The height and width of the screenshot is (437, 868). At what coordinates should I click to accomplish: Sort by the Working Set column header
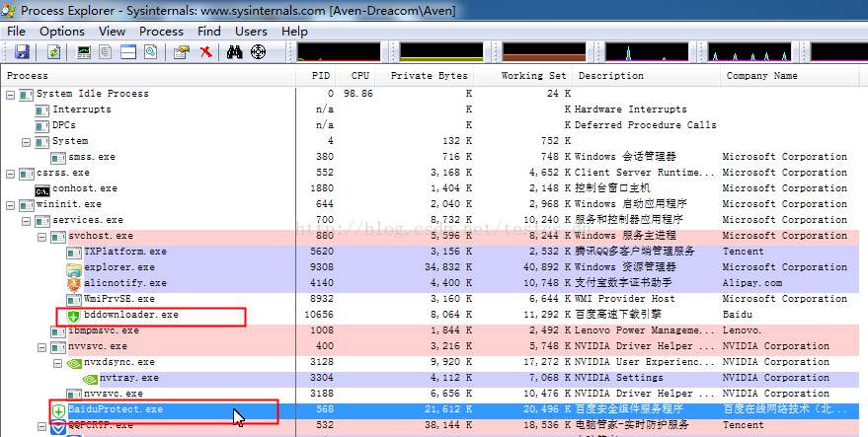pos(523,76)
